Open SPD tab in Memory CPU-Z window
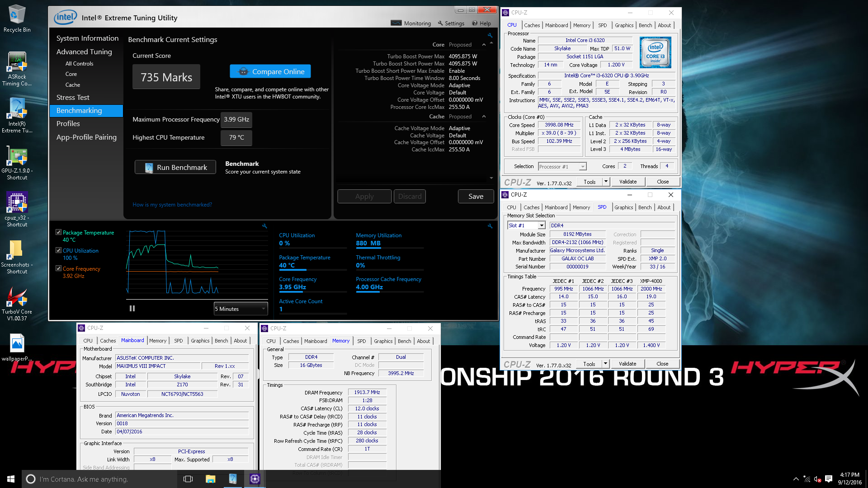Image resolution: width=868 pixels, height=488 pixels. pyautogui.click(x=362, y=341)
